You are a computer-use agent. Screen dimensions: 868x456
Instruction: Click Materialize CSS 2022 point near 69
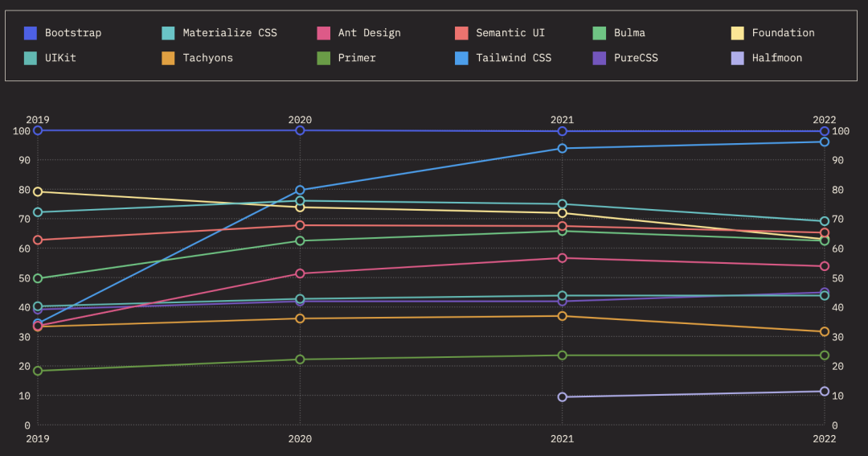click(x=825, y=221)
